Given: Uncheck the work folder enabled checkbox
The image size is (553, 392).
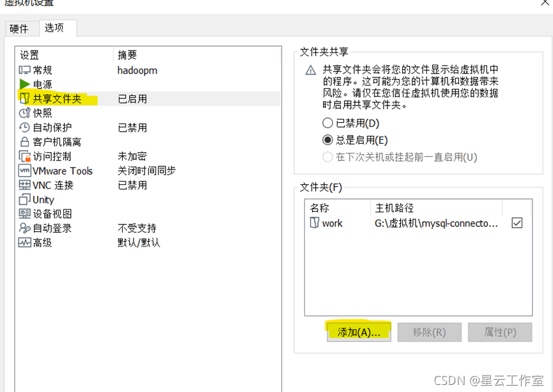Looking at the screenshot, I should 517,223.
